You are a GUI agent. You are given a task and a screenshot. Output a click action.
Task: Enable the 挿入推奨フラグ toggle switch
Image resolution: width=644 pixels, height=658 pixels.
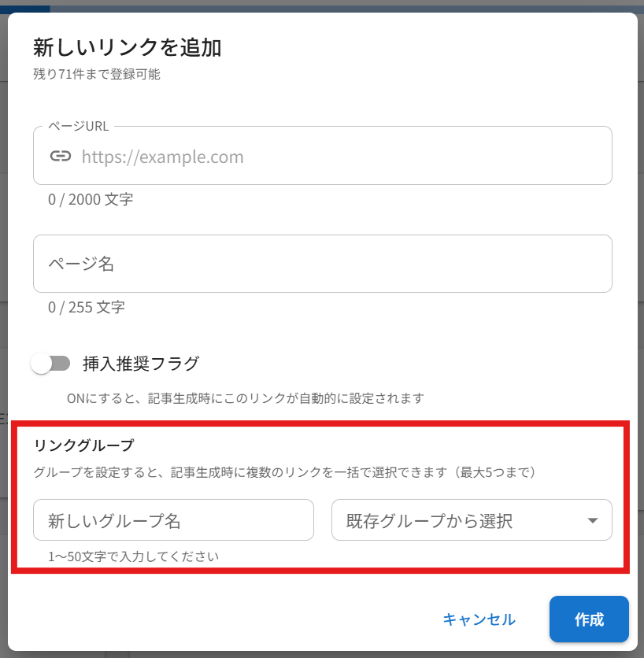51,364
